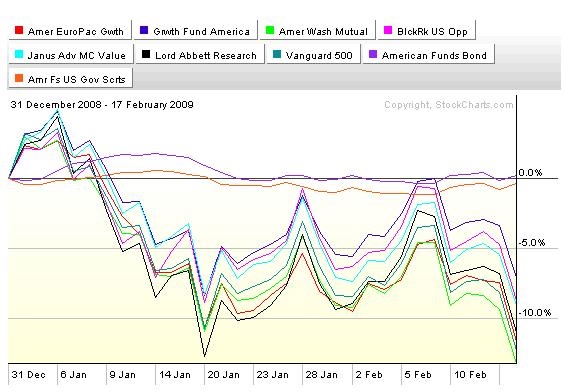Click the 31 Dec date axis label

pos(28,375)
